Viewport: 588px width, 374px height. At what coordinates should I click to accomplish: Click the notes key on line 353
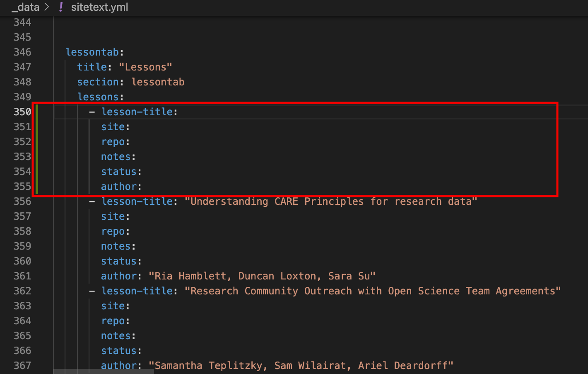tap(116, 157)
